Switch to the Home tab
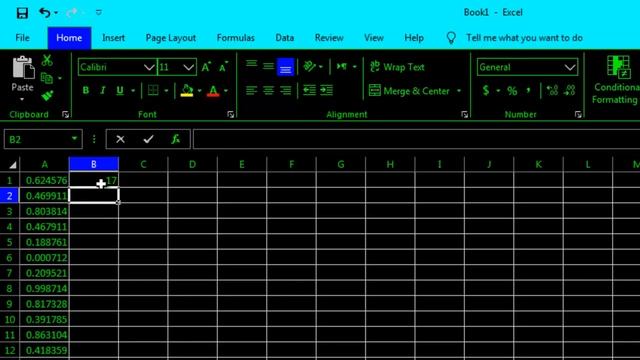This screenshot has width=640, height=360. (69, 38)
